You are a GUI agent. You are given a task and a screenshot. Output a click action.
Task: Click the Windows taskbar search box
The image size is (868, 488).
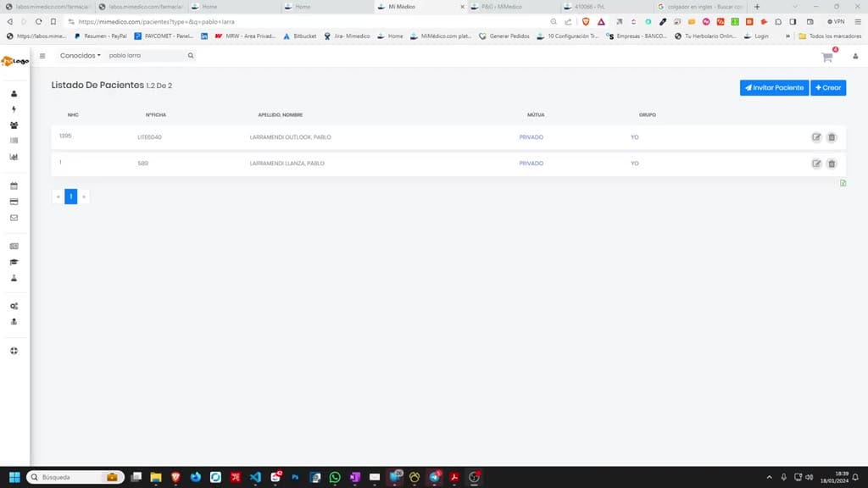click(x=75, y=477)
